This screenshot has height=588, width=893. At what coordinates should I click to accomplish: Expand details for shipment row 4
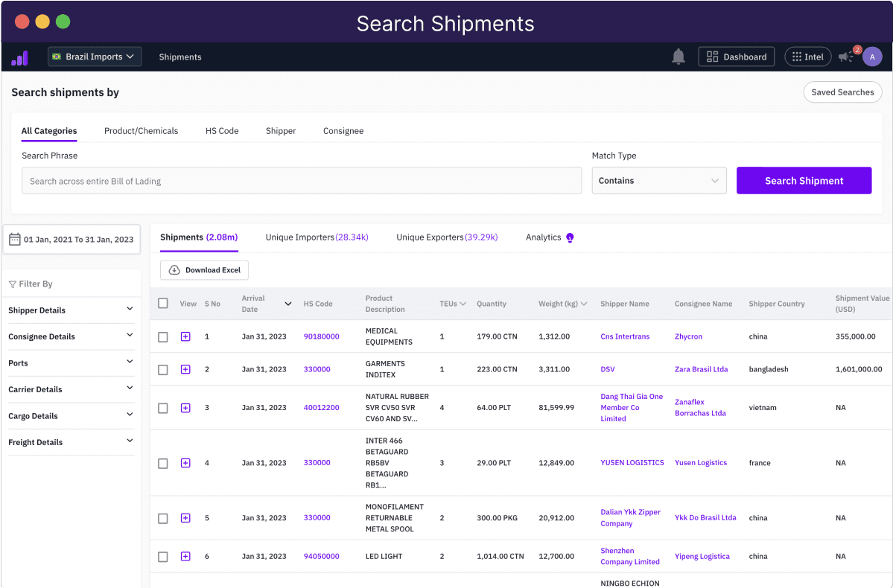click(185, 463)
